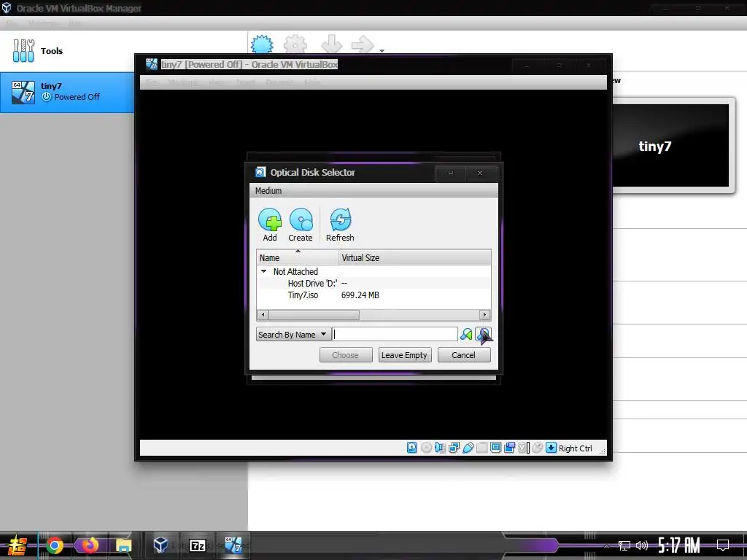Click the optical drive status bar icon
Image resolution: width=747 pixels, height=560 pixels.
(x=426, y=448)
